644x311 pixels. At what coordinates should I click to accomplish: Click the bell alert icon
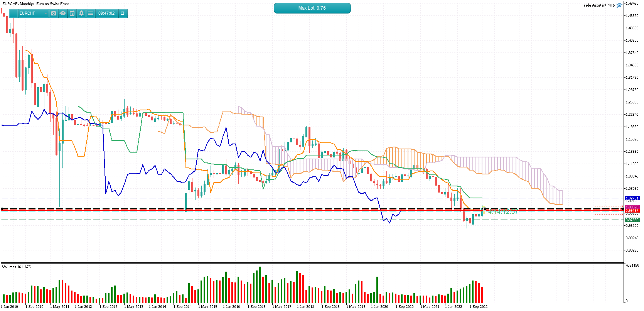[81, 13]
